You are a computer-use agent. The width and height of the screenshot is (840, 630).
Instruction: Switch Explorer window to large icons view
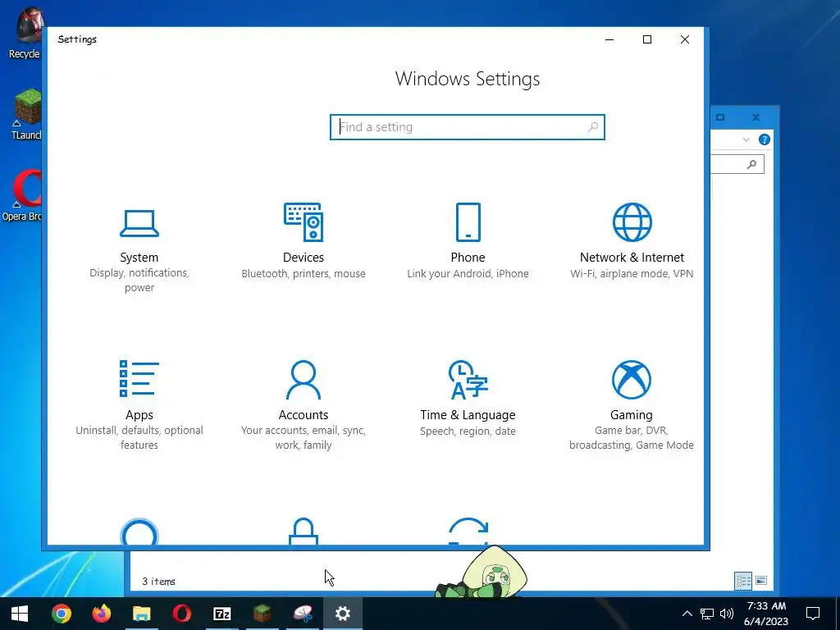point(760,581)
